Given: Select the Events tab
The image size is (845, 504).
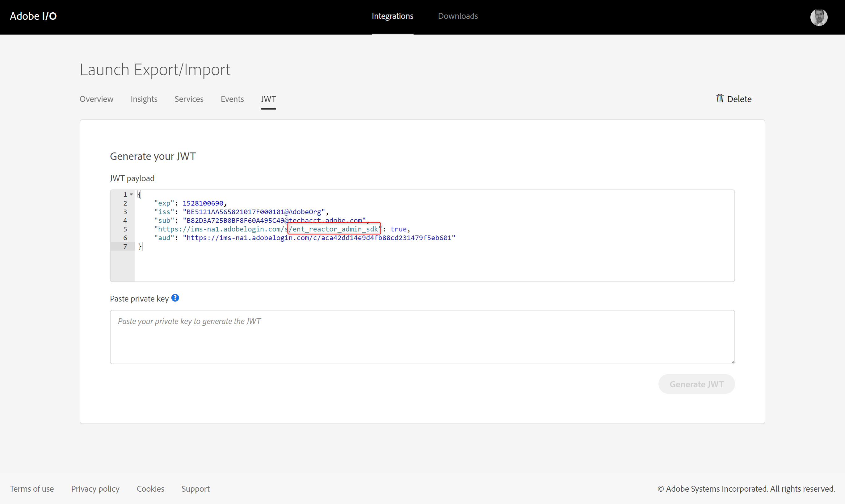Looking at the screenshot, I should coord(232,99).
